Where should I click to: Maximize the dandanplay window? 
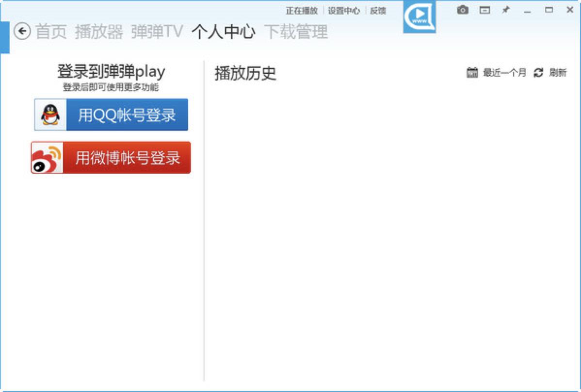click(x=549, y=10)
